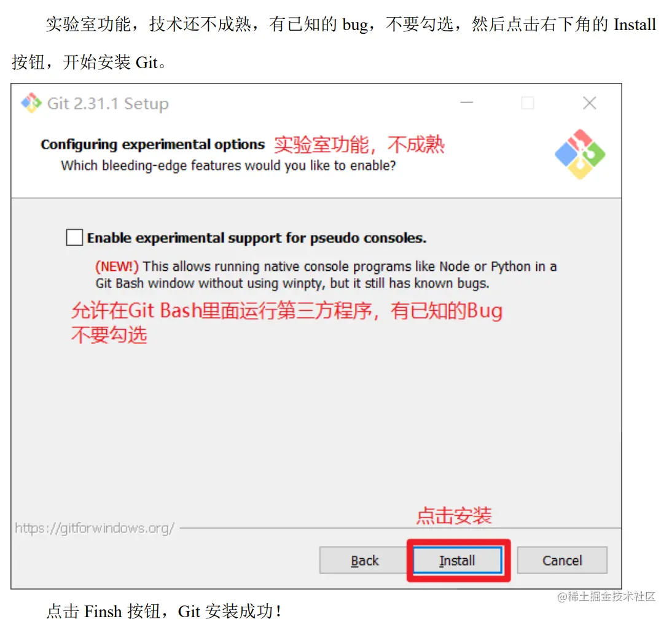Click the red '点击安装' annotation

point(454,515)
